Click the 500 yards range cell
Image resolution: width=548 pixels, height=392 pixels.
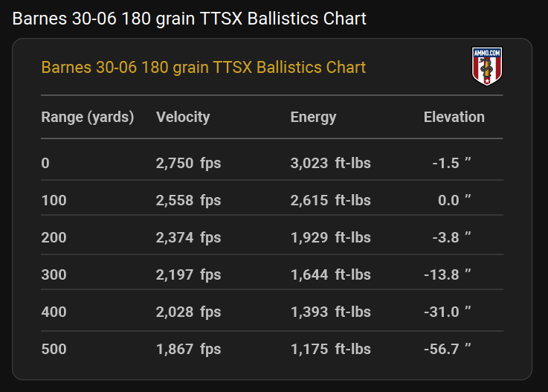pos(54,349)
